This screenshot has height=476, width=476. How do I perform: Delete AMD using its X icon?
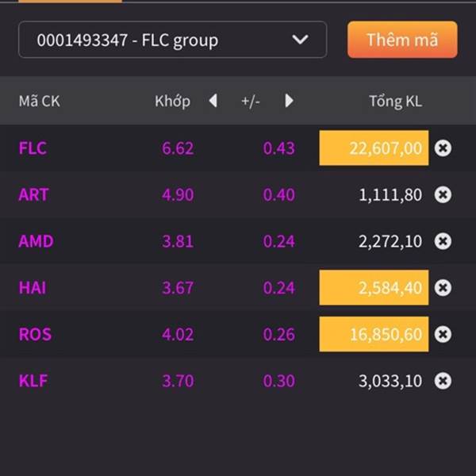coord(443,241)
